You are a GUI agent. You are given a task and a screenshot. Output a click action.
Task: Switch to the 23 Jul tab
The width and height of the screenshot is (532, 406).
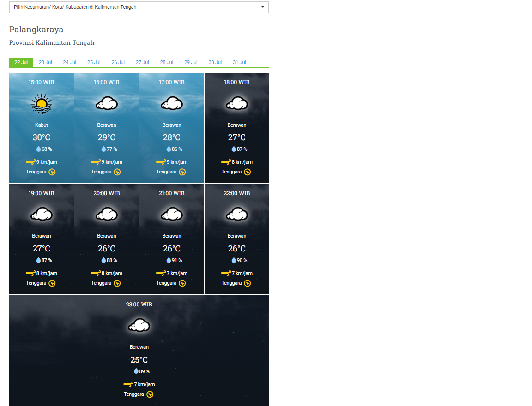coord(45,62)
